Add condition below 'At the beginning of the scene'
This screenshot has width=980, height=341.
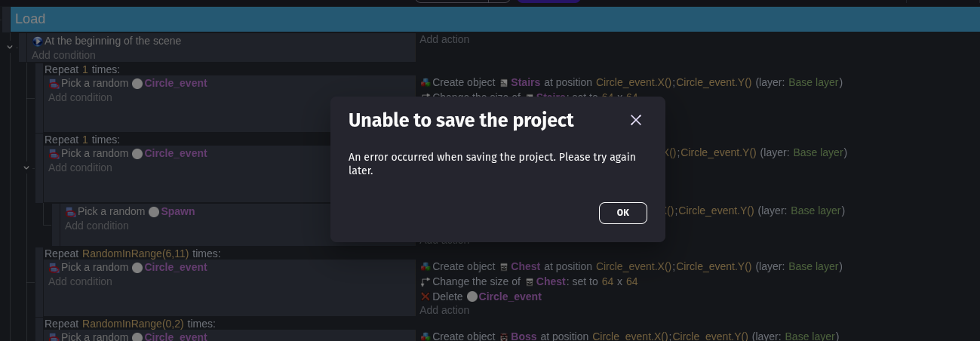click(x=63, y=55)
